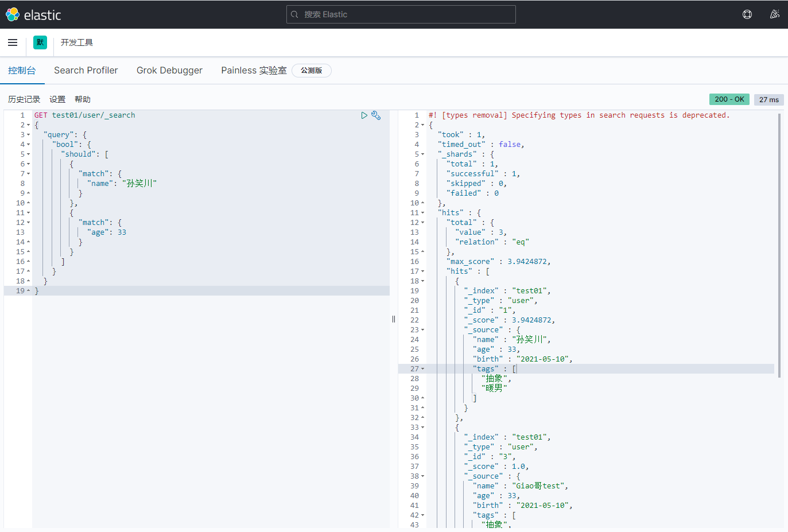This screenshot has width=788, height=532.
Task: Collapse the "bool" fold arrow at line 4
Action: point(28,145)
